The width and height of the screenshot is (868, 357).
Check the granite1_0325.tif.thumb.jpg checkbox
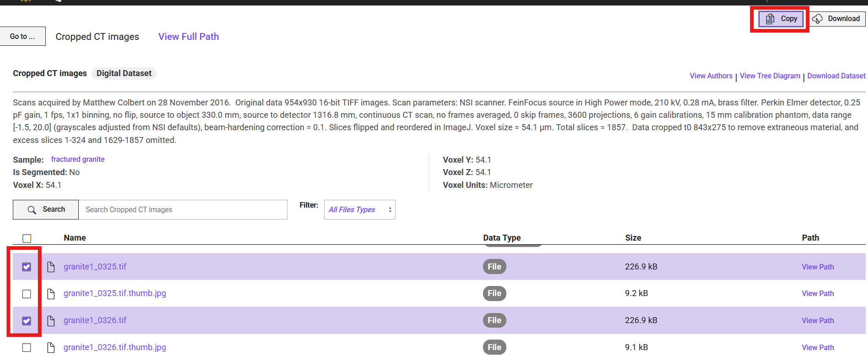coord(27,294)
